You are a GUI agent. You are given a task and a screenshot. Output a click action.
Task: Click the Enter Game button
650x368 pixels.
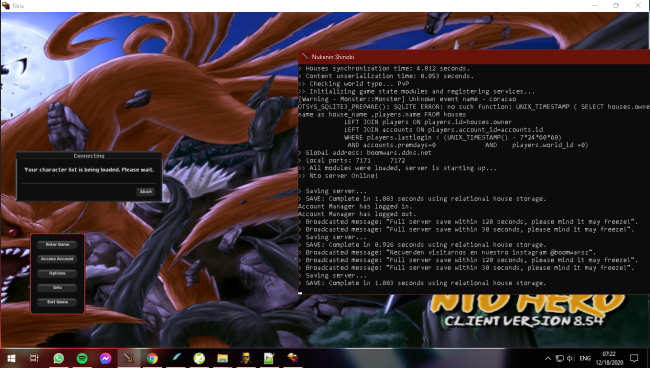[57, 245]
